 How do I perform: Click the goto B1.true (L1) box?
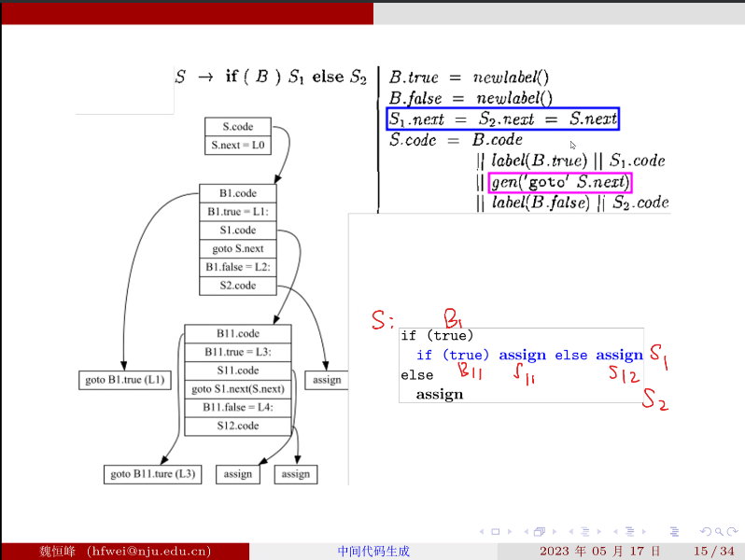[x=125, y=380]
